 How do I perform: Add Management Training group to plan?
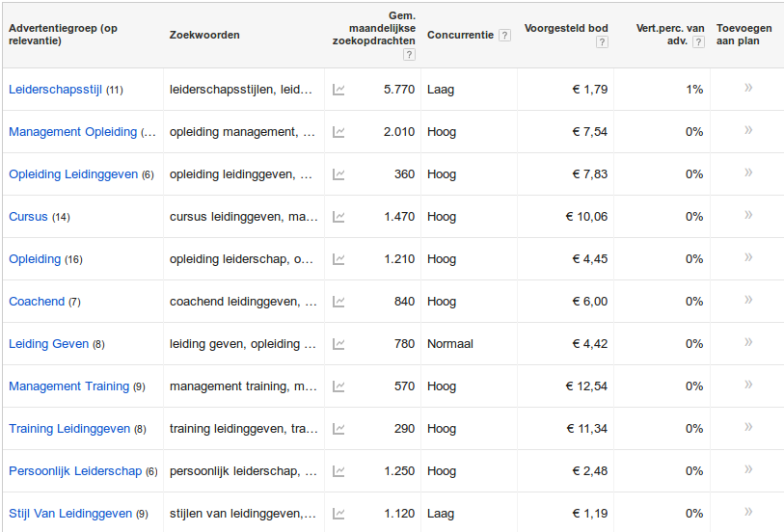pyautogui.click(x=748, y=385)
